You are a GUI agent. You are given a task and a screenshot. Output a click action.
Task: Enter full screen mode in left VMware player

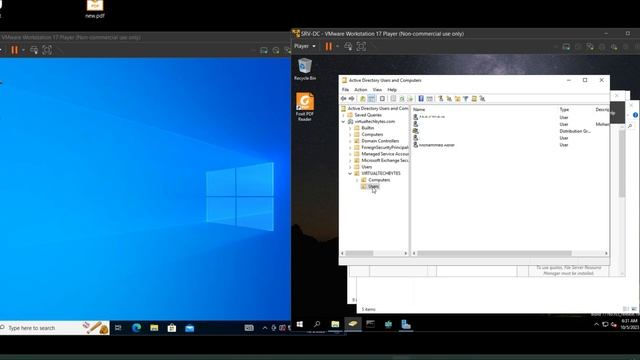[x=47, y=50]
